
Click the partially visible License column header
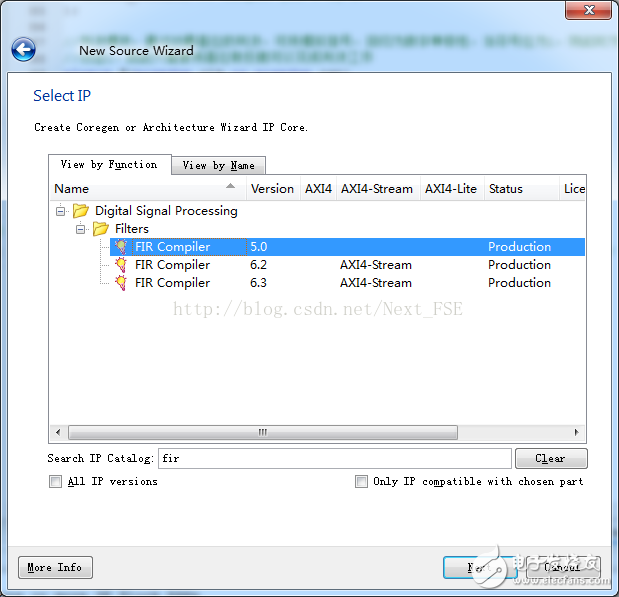pos(573,189)
